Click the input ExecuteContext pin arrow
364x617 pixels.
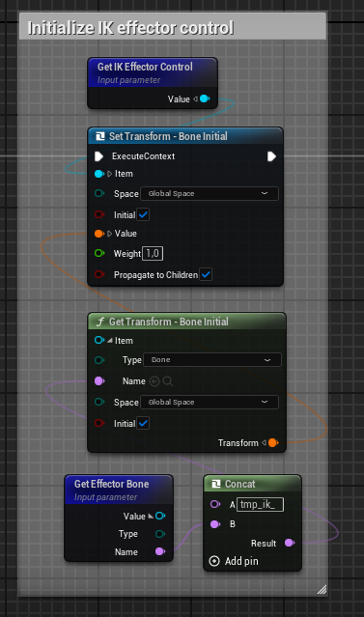pyautogui.click(x=98, y=156)
